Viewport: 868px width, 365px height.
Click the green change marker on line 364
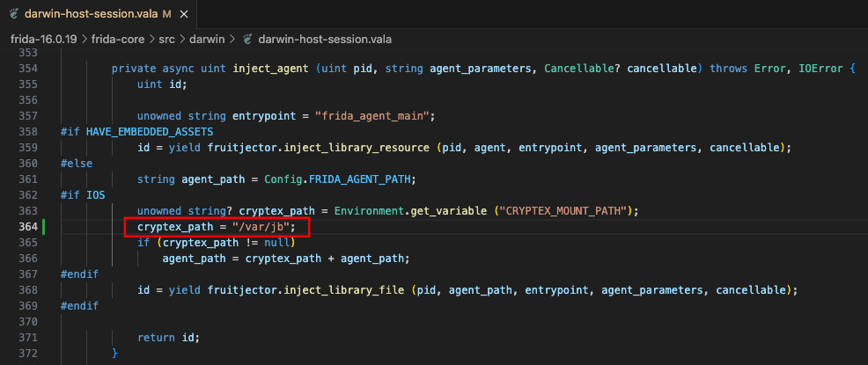tap(43, 227)
